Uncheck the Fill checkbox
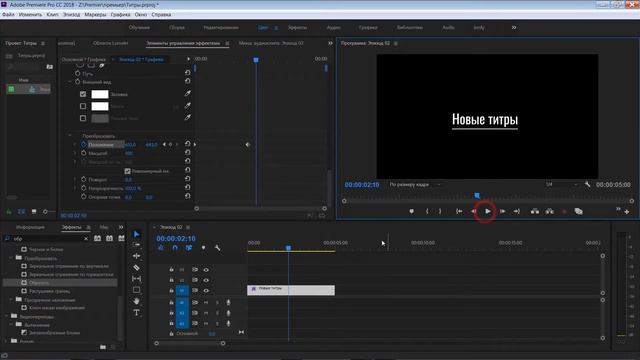The width and height of the screenshot is (640, 360). [x=83, y=94]
